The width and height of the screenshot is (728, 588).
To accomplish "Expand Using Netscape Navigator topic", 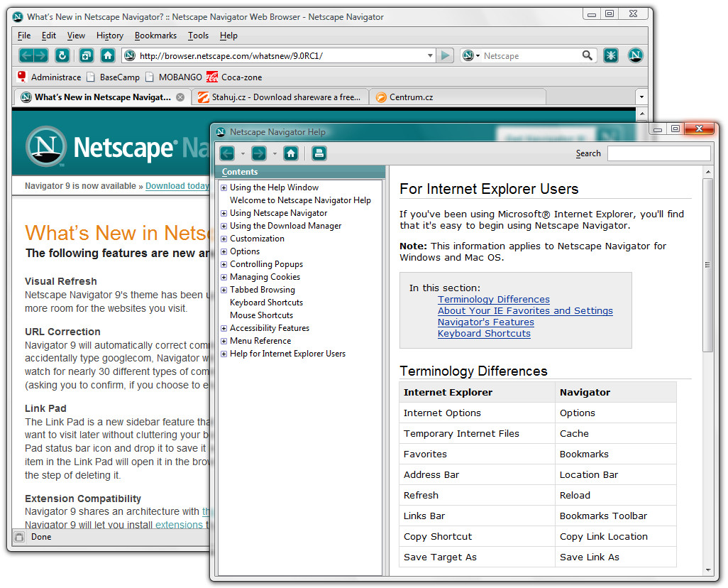I will click(x=224, y=213).
